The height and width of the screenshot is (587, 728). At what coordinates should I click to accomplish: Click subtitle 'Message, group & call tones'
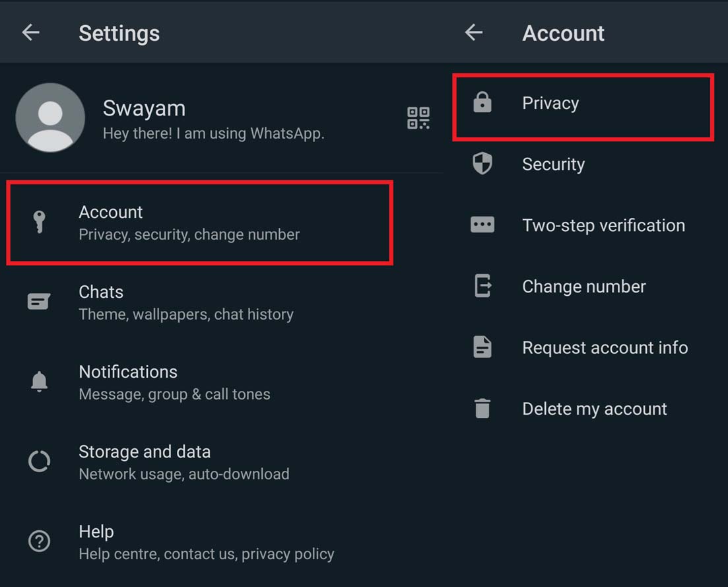coord(174,394)
